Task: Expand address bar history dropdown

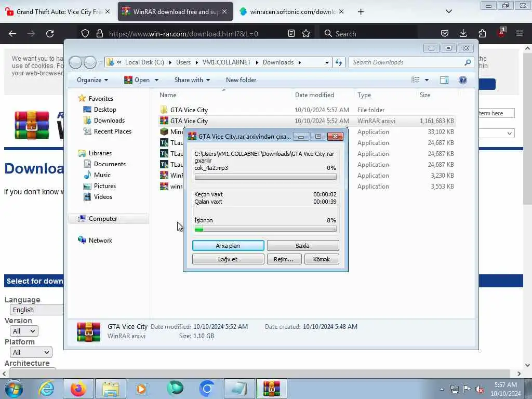Action: click(x=327, y=62)
